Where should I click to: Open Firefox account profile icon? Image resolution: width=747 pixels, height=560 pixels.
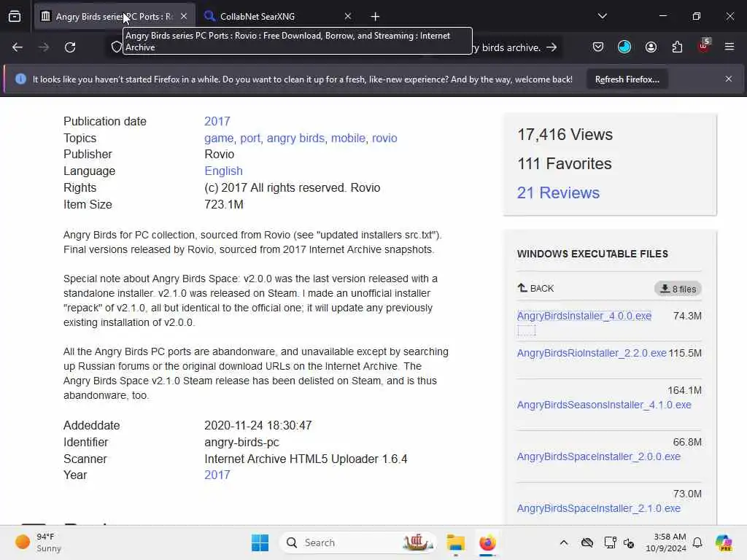coord(651,47)
